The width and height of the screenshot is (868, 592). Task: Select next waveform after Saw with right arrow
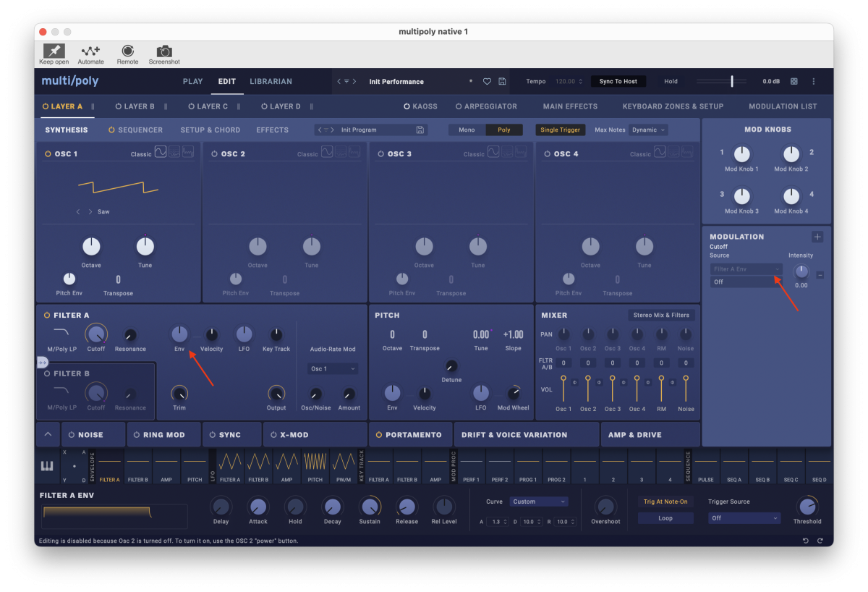pyautogui.click(x=90, y=212)
